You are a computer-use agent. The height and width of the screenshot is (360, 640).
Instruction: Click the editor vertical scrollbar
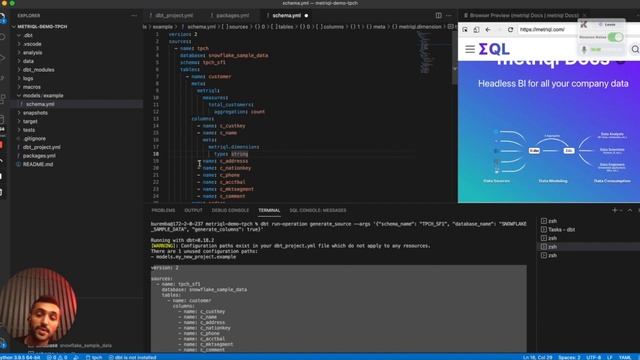click(455, 57)
